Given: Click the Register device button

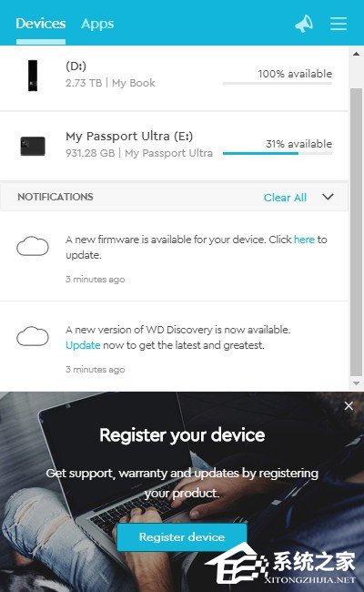Looking at the screenshot, I should (182, 536).
